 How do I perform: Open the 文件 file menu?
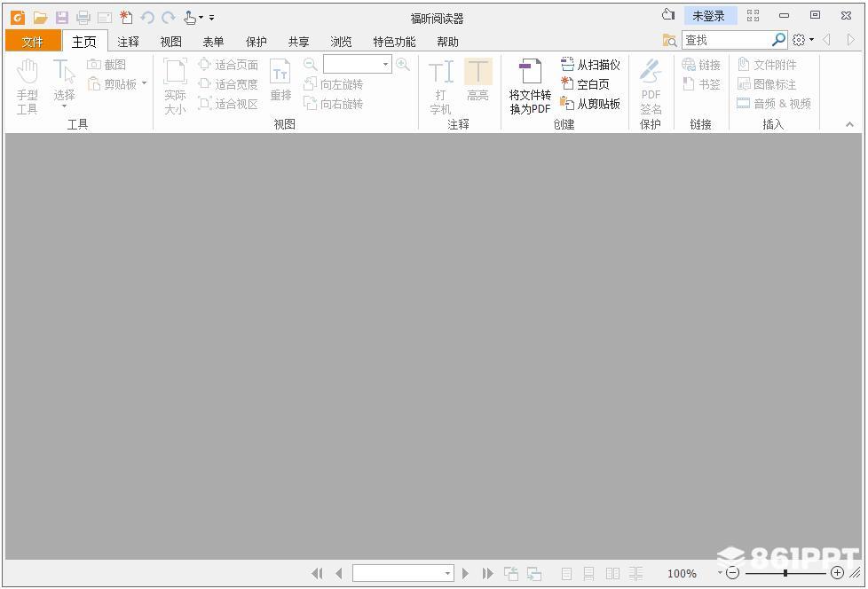[x=33, y=42]
